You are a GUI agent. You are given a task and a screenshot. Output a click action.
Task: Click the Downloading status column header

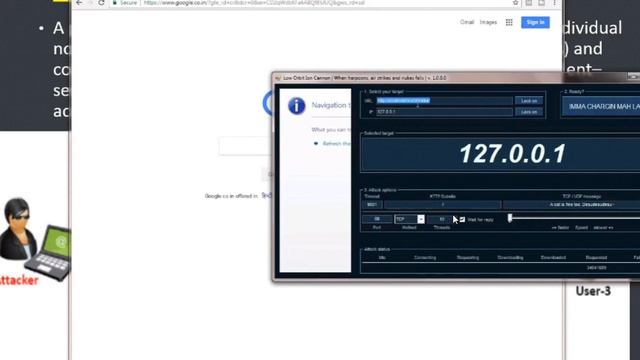510,258
